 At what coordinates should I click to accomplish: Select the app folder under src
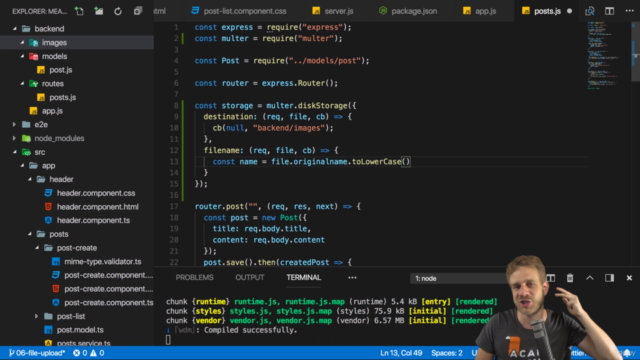(49, 166)
